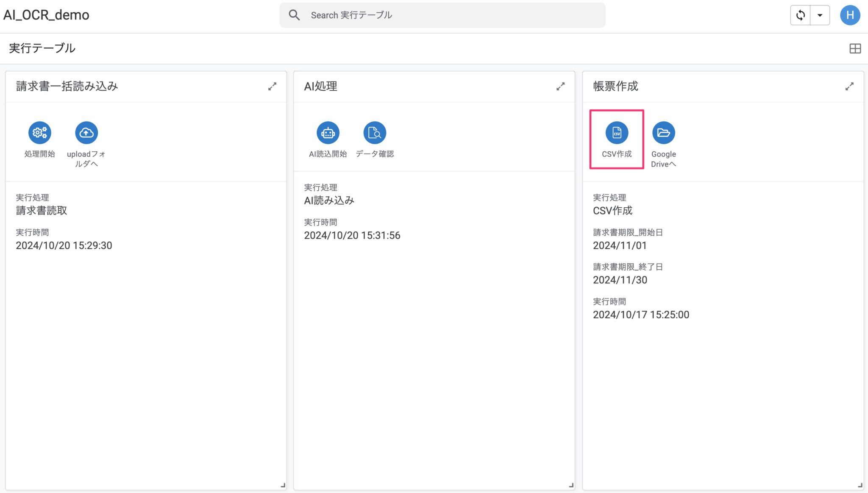This screenshot has height=493, width=868.
Task: Select the 請求書期限_開始日 value 2024/11/01
Action: point(620,245)
